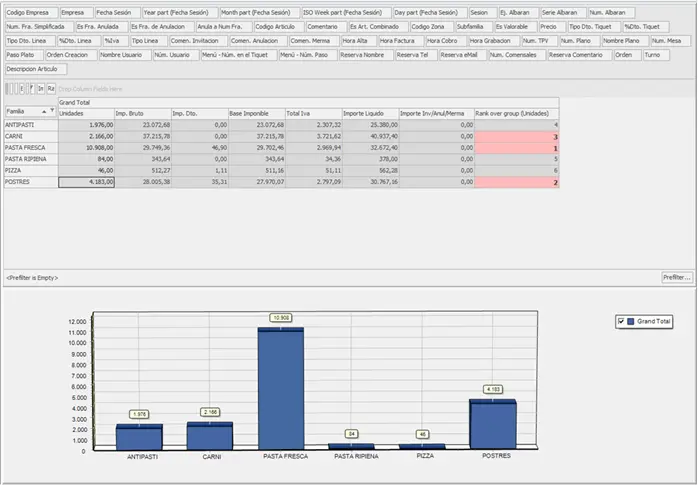Open the Familia field filter icon
698x485 pixels.
click(53, 112)
